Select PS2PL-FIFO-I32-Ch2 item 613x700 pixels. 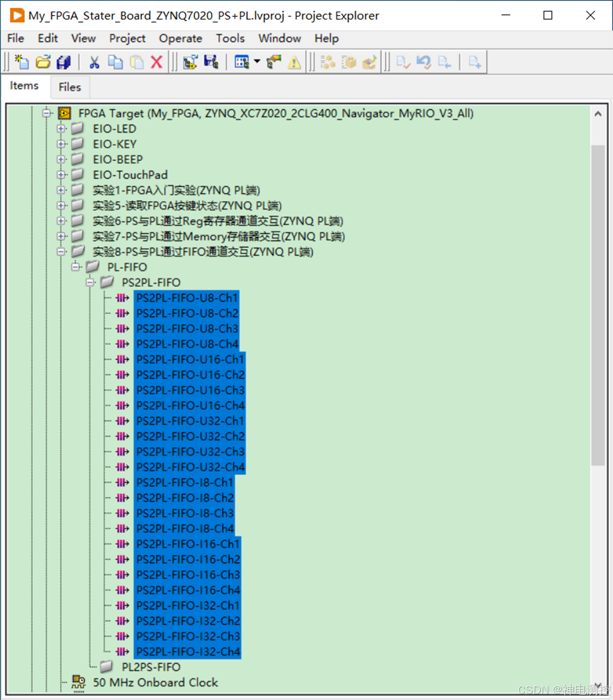(188, 621)
